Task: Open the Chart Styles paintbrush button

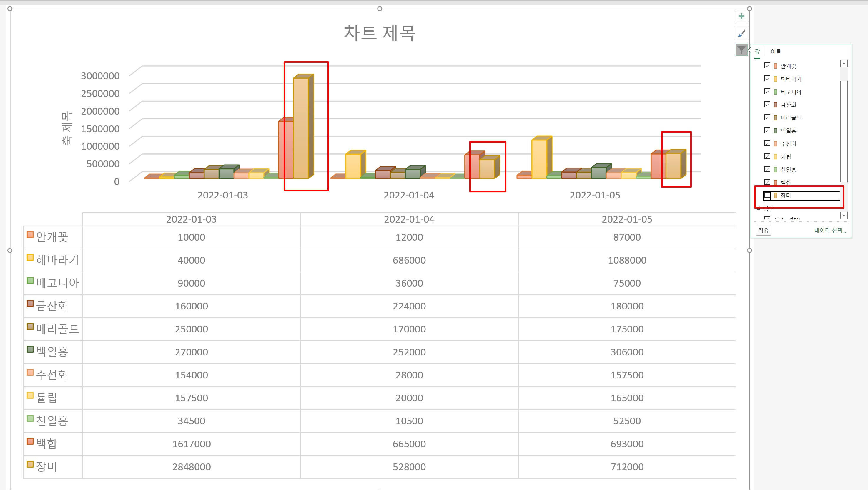Action: (x=741, y=33)
